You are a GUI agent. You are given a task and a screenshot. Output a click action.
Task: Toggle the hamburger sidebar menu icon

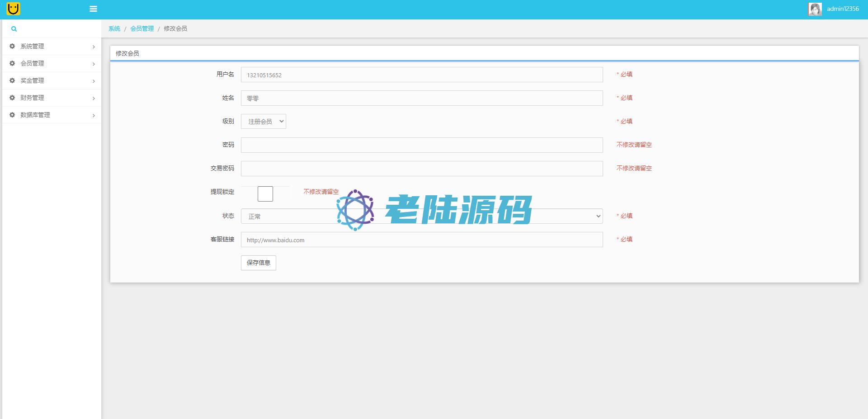(94, 9)
